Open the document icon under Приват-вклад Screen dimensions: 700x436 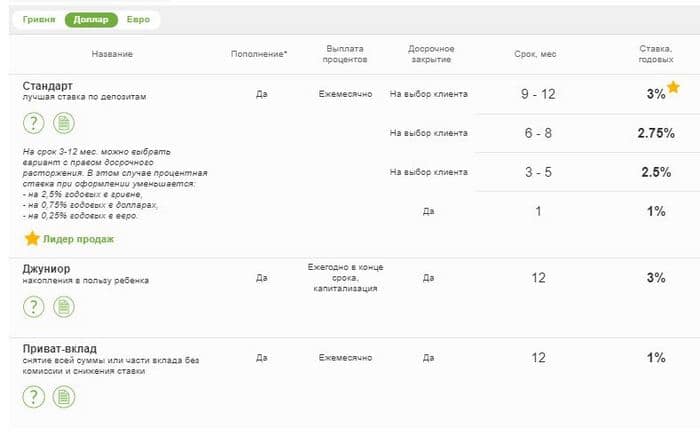[64, 397]
